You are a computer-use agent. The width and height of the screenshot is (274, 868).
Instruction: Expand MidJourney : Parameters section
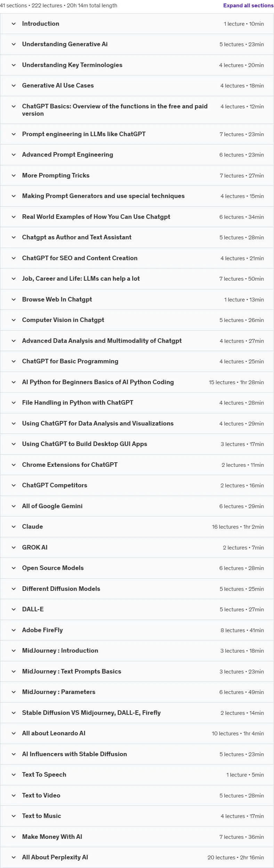pos(137,692)
